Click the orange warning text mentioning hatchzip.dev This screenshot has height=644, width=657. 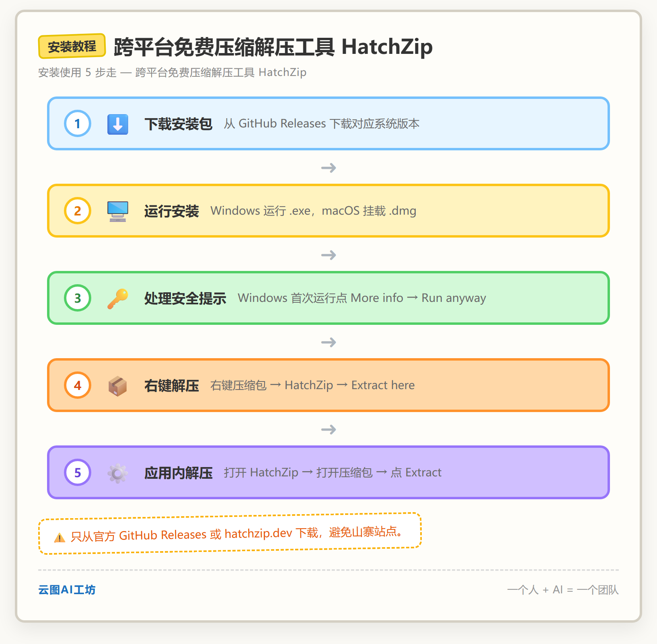click(x=236, y=533)
